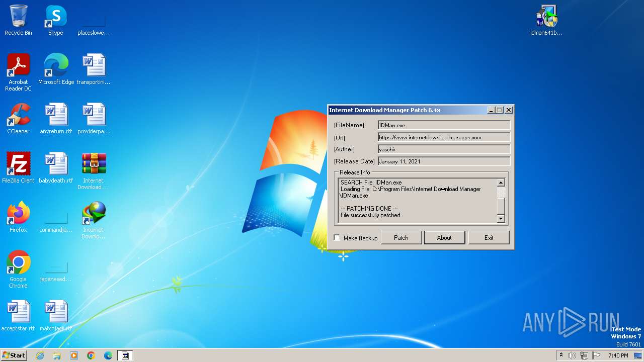The image size is (644, 362).
Task: Launch Skype from the desktop
Action: [x=55, y=20]
